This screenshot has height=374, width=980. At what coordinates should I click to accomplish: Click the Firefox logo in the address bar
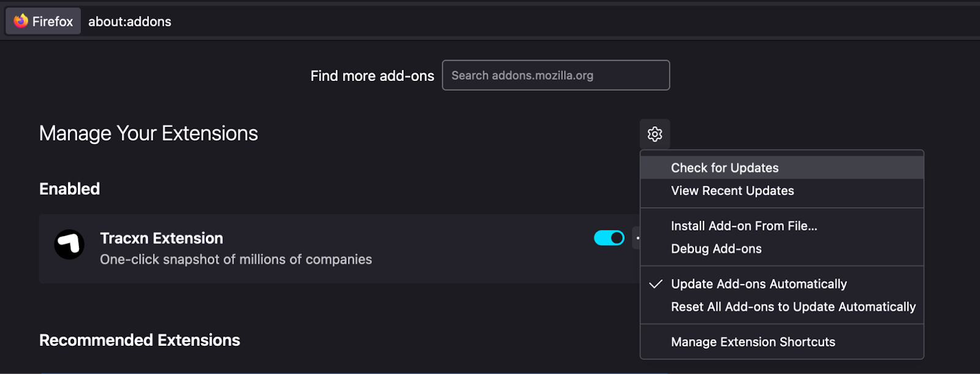pyautogui.click(x=21, y=21)
